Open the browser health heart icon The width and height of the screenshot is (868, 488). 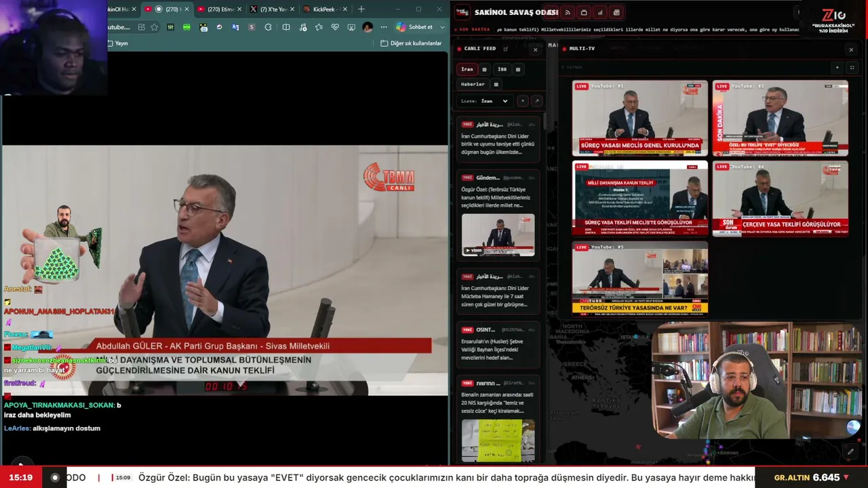tap(335, 27)
